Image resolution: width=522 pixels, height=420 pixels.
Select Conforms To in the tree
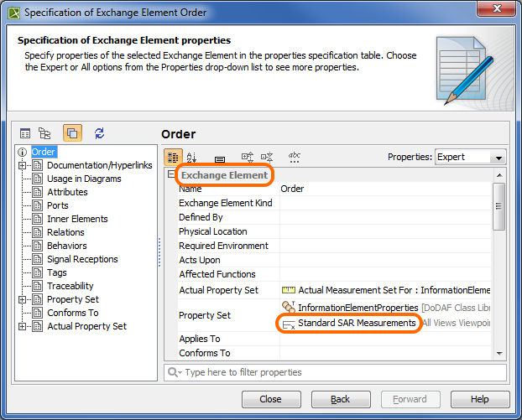(x=72, y=313)
